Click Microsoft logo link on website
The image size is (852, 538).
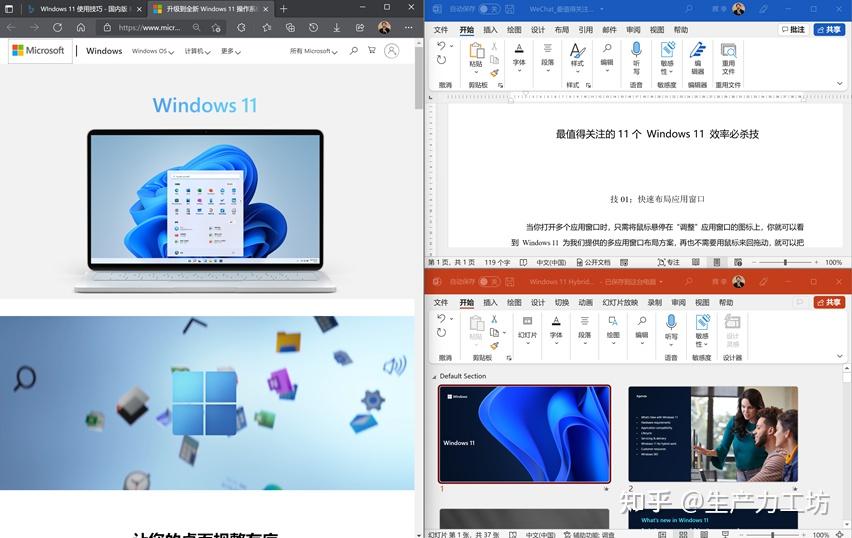[x=39, y=51]
